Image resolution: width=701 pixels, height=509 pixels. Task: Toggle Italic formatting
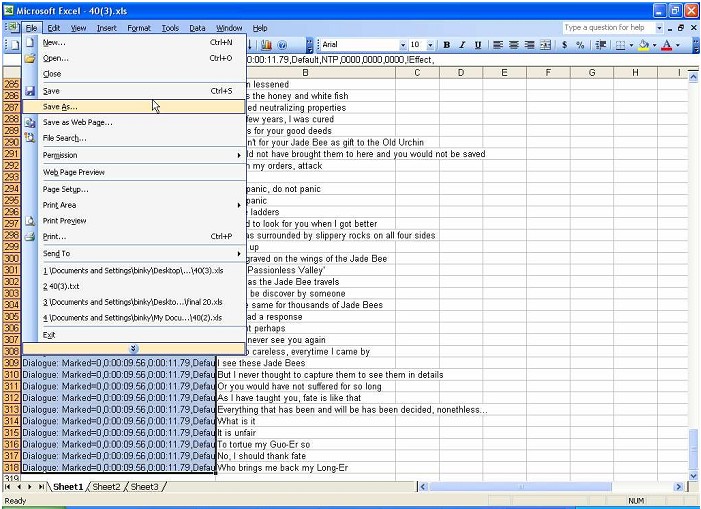[462, 45]
